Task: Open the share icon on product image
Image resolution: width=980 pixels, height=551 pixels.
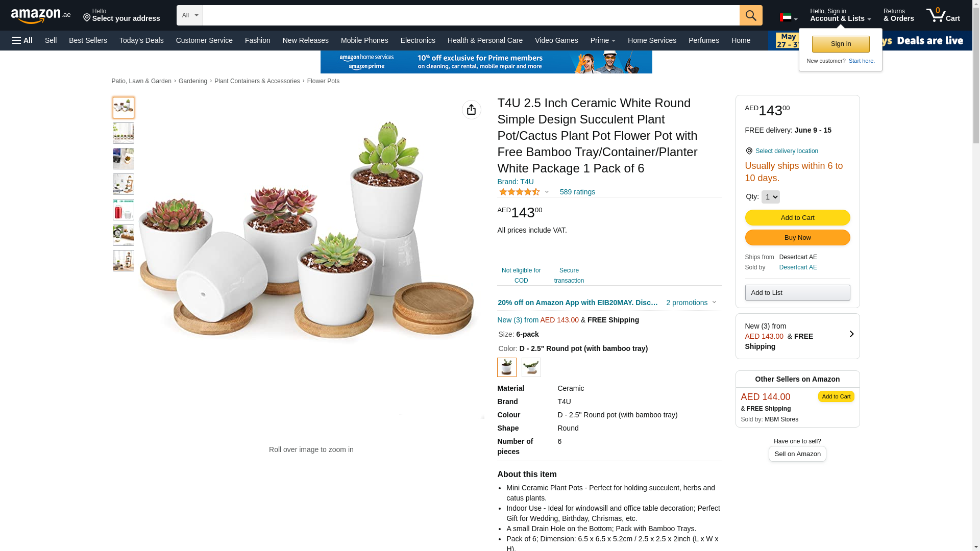Action: coord(472,110)
